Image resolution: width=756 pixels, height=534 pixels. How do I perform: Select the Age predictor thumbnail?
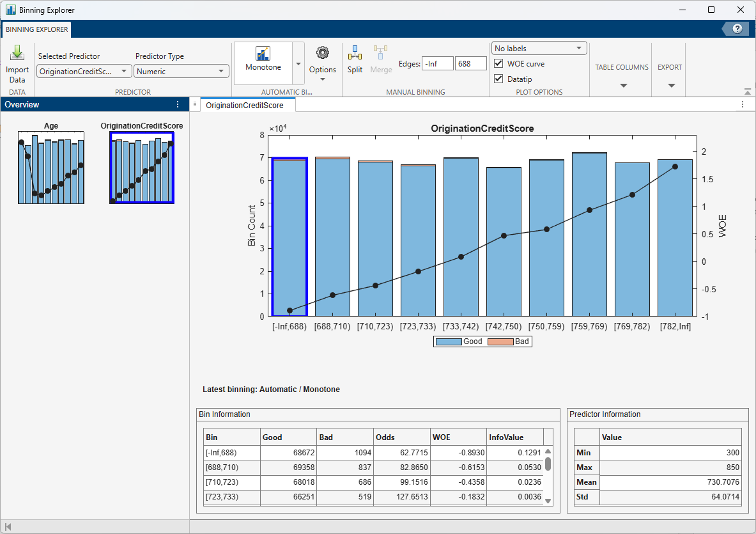click(x=51, y=168)
